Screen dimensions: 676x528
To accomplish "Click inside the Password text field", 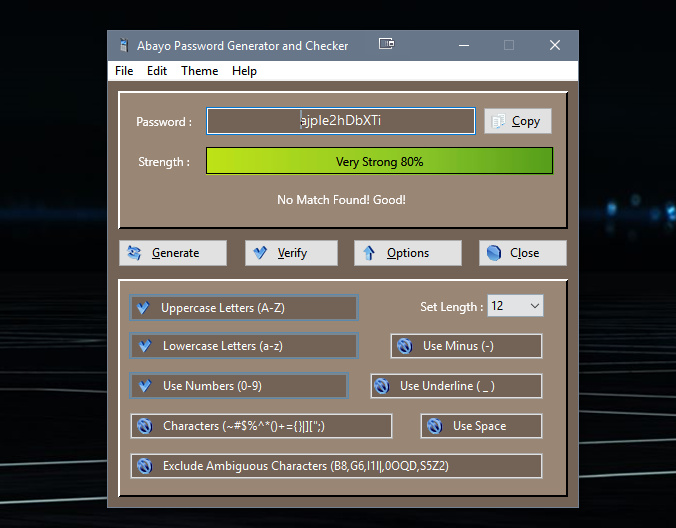I will 341,121.
